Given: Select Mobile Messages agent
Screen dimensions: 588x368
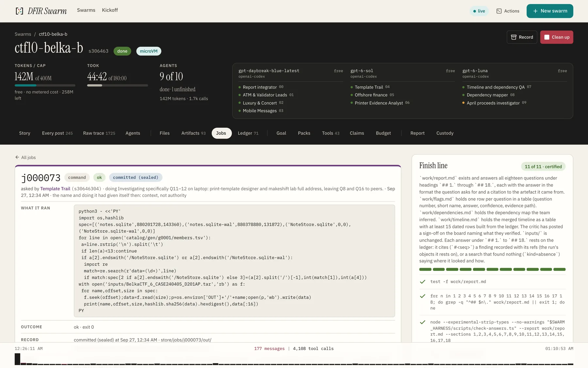Looking at the screenshot, I should (x=261, y=111).
